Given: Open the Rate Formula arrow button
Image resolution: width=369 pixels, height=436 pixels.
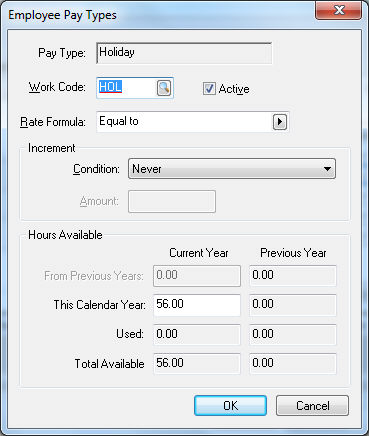Looking at the screenshot, I should 280,122.
